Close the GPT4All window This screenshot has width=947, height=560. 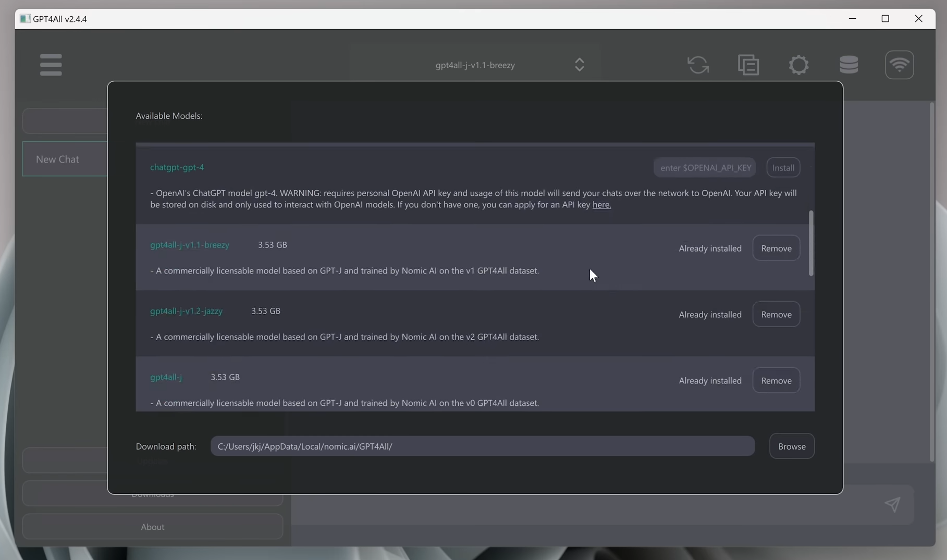point(918,19)
